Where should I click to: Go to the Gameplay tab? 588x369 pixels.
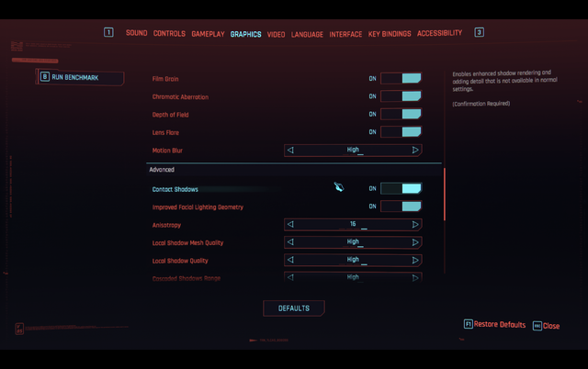coord(208,34)
